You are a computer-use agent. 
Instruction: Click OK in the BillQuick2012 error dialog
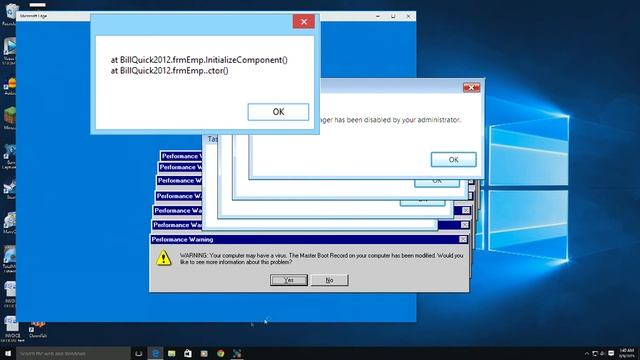click(278, 112)
